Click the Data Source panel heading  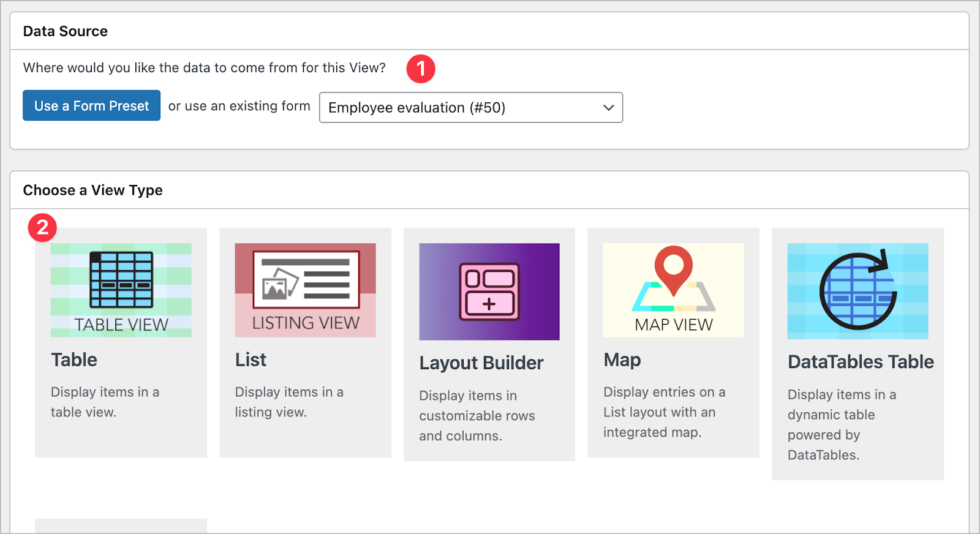coord(66,31)
